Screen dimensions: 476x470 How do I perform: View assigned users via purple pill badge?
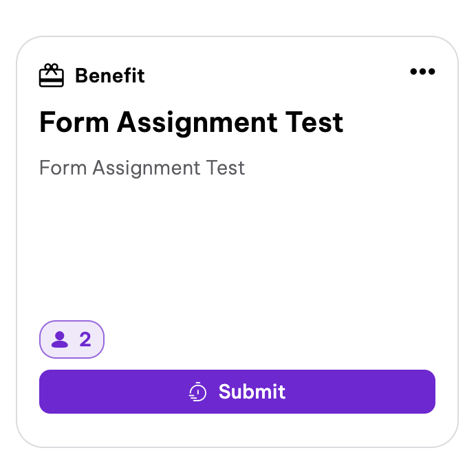click(x=72, y=339)
